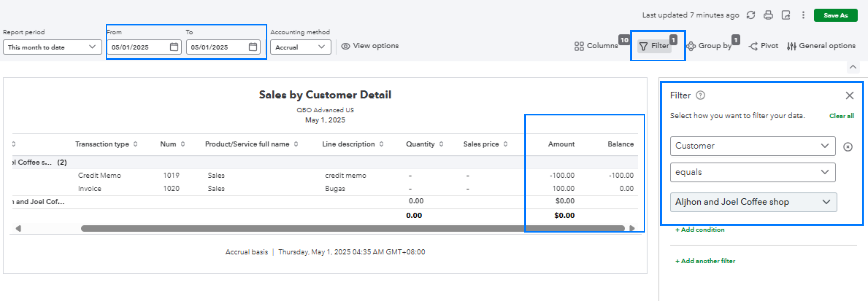Remove the Customer filter condition
The height and width of the screenshot is (301, 868).
(848, 147)
